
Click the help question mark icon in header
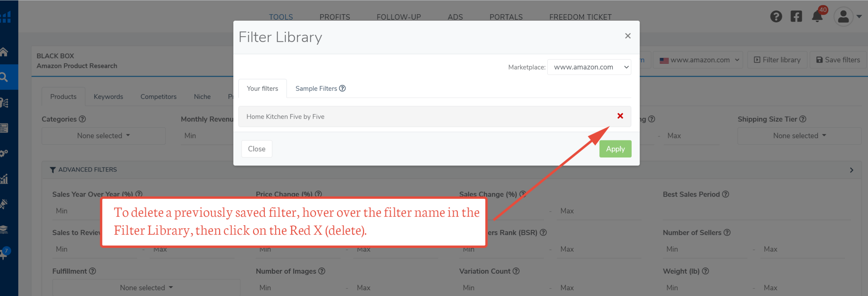point(776,17)
